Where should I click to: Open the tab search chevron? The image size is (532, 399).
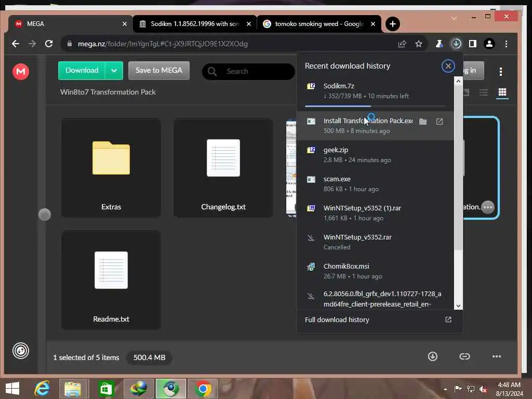click(454, 18)
